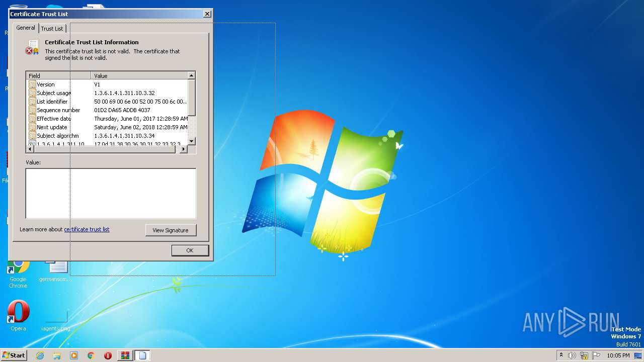Select the Subject algorithm row
The width and height of the screenshot is (644, 362).
pos(107,136)
